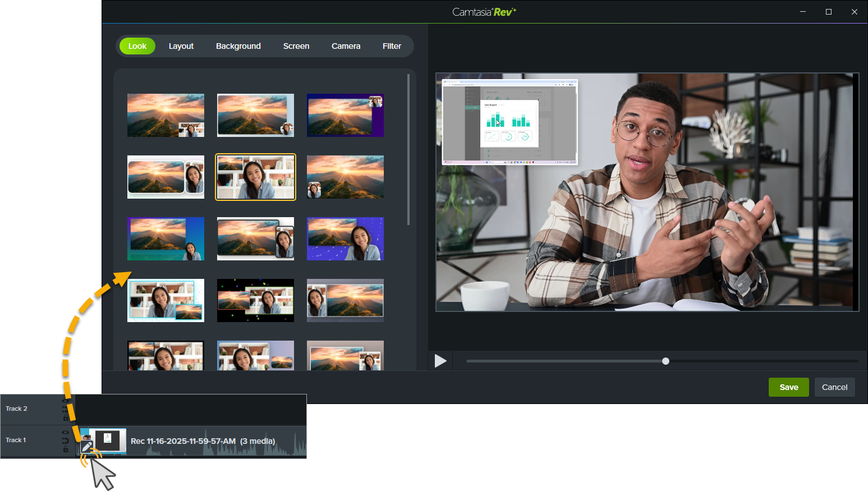
Task: Select the black confetti background look
Action: point(255,300)
